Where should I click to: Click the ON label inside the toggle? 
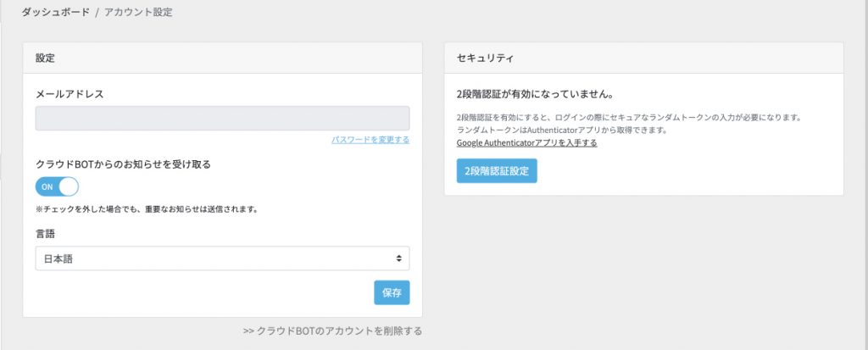tap(47, 187)
